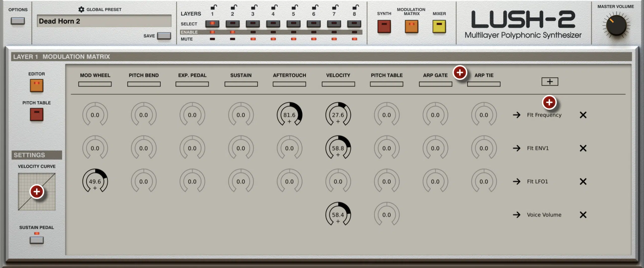This screenshot has width=644, height=268.
Task: Open the Velocity Curve graph
Action: pyautogui.click(x=37, y=192)
